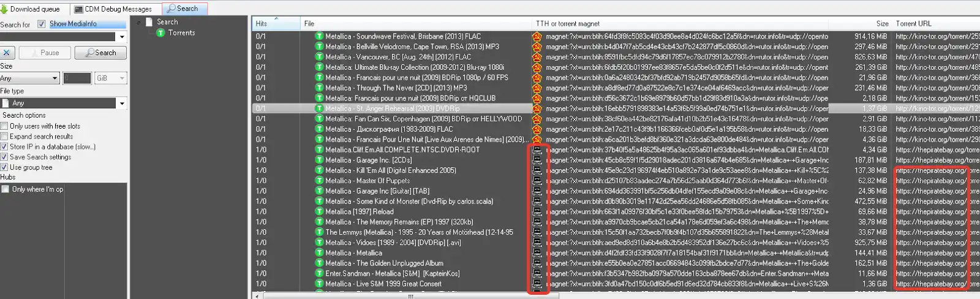
Task: Select the Search tab
Action: 184,9
